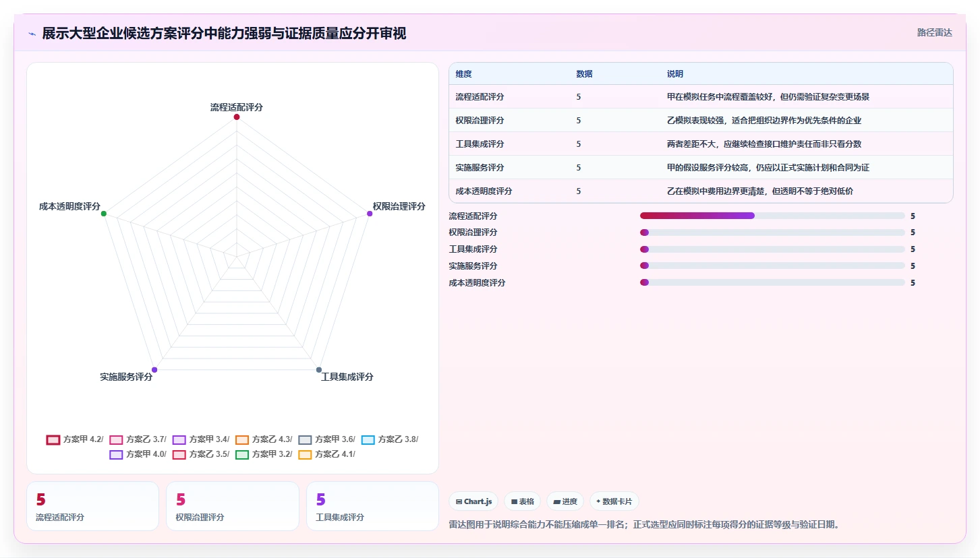Click the 数据卡片 chip
Screen dimensions: 980x558
(614, 501)
